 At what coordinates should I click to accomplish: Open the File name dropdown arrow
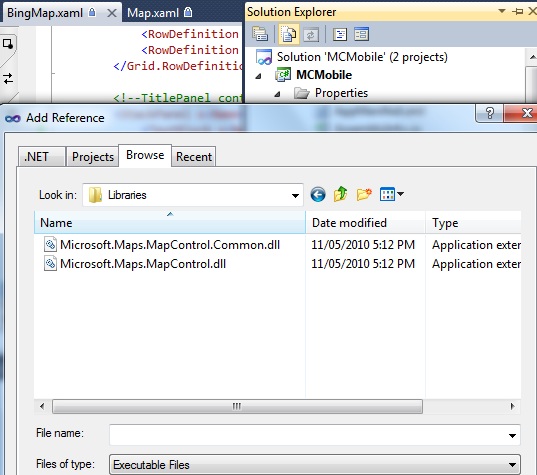pos(512,435)
